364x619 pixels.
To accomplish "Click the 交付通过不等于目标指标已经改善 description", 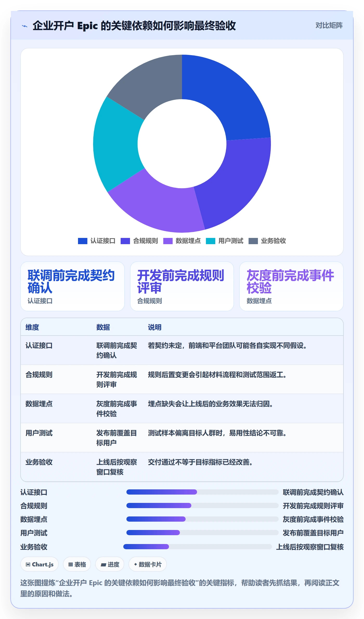I will tap(200, 462).
